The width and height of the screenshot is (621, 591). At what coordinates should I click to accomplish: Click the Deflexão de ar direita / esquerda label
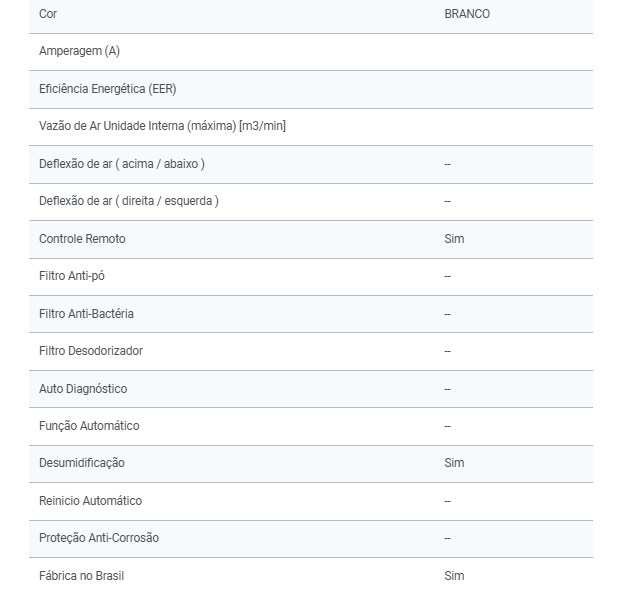[129, 201]
